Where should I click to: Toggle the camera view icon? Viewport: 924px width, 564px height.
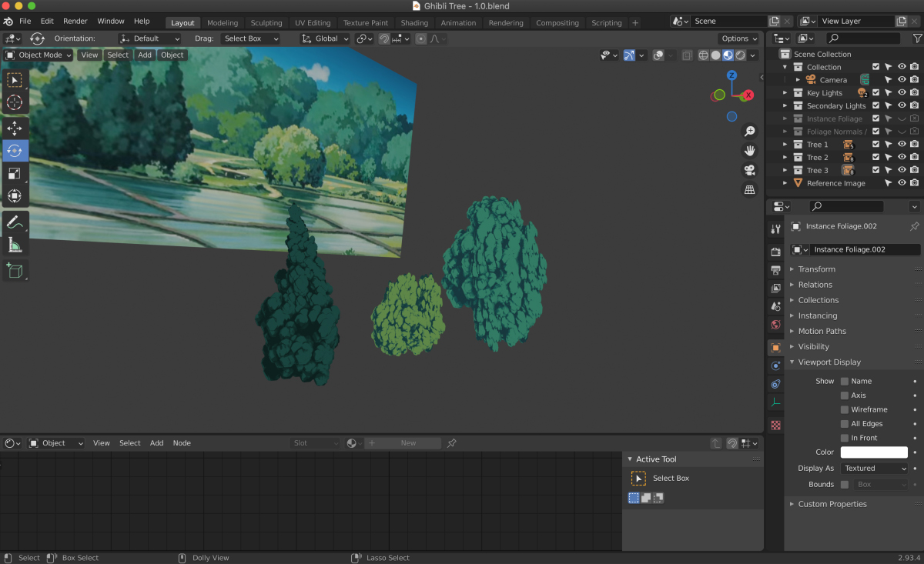point(749,170)
